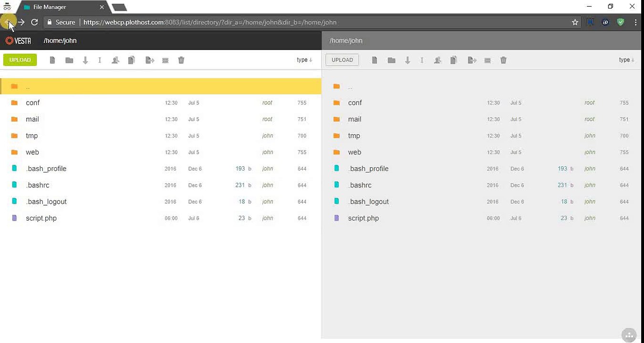644x343 pixels.
Task: Select .bash_profile in the left pane
Action: (x=160, y=169)
